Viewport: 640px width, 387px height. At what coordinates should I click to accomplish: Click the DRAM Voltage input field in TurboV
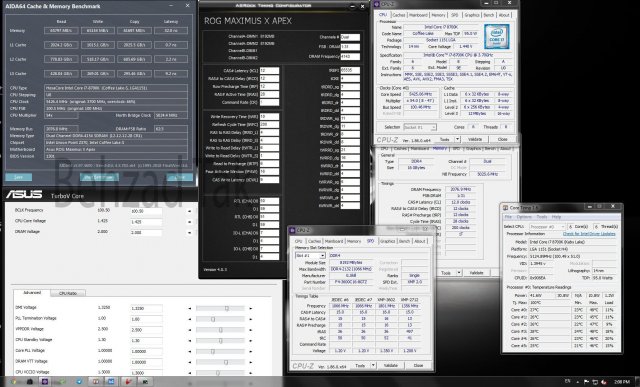point(146,233)
